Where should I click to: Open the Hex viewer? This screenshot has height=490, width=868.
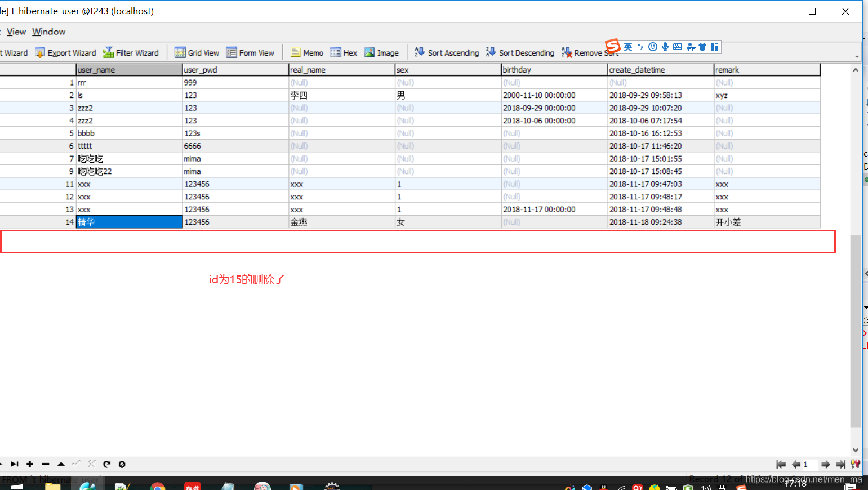[344, 53]
